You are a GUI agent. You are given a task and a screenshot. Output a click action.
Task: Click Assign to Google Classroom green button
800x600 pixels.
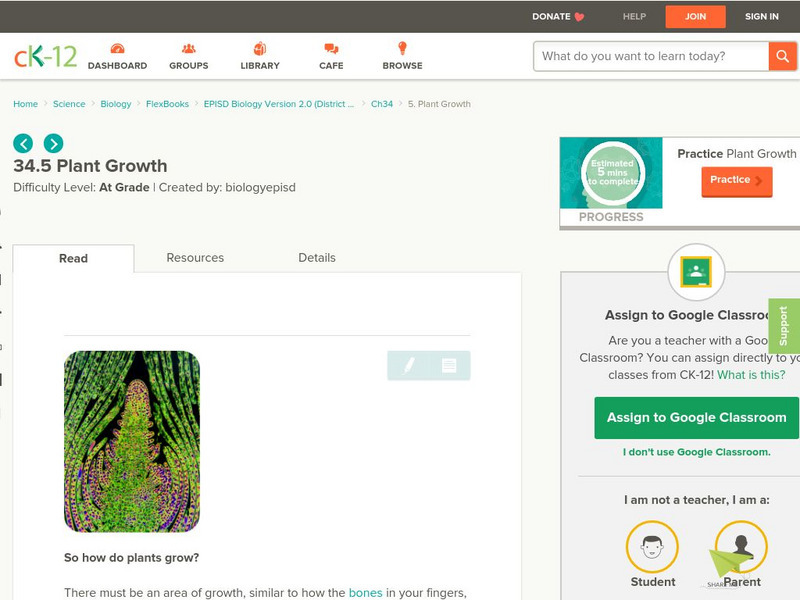696,417
